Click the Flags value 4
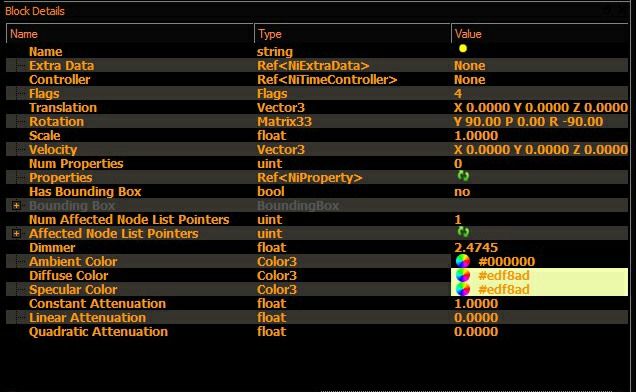 click(x=458, y=94)
